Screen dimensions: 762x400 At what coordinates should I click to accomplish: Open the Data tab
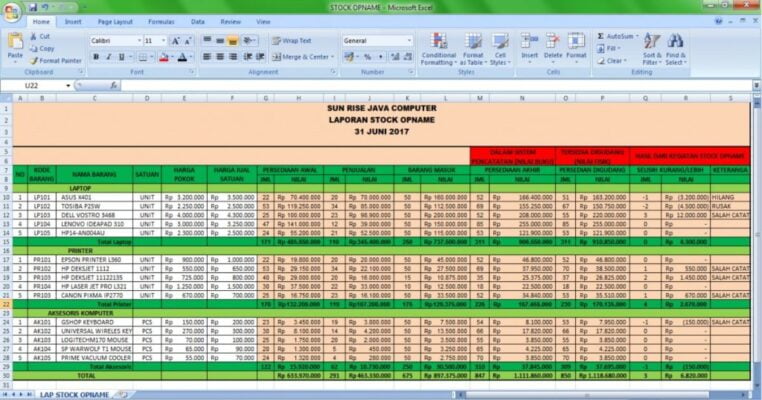(198, 22)
